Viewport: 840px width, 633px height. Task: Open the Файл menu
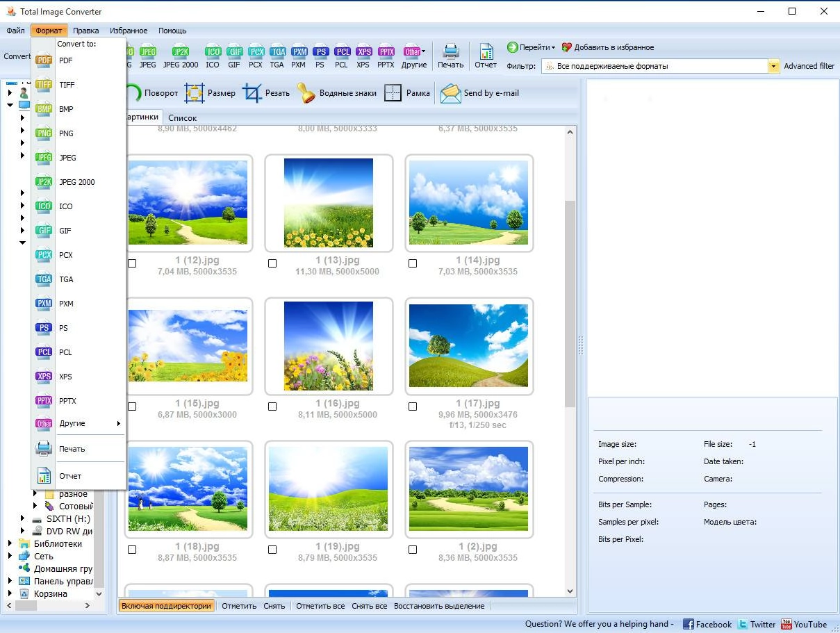tap(15, 31)
